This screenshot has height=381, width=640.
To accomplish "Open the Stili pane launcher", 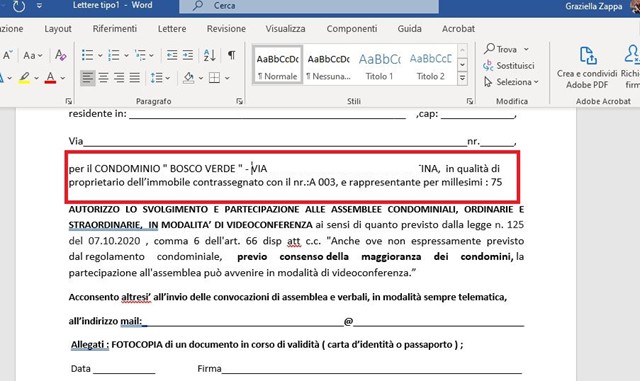I will point(470,101).
